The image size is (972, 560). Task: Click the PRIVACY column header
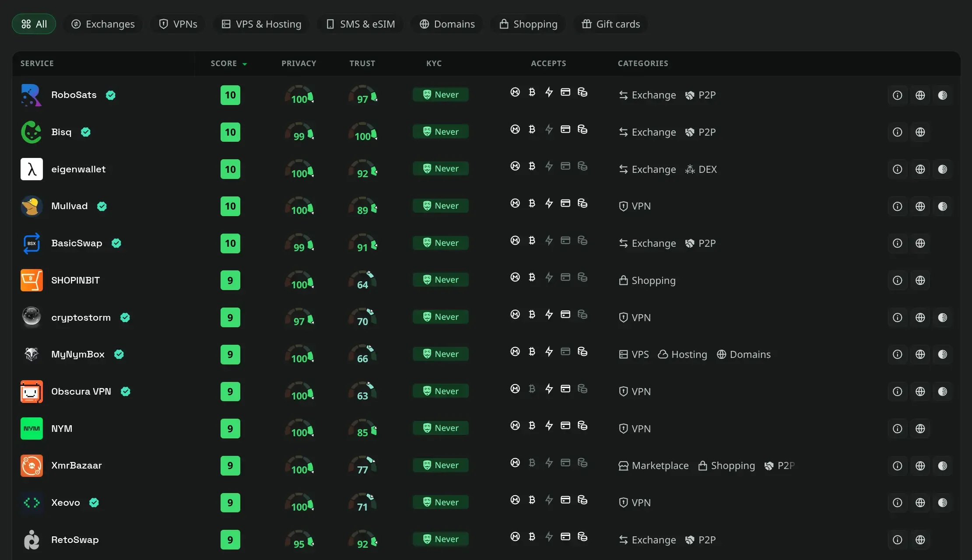point(299,63)
